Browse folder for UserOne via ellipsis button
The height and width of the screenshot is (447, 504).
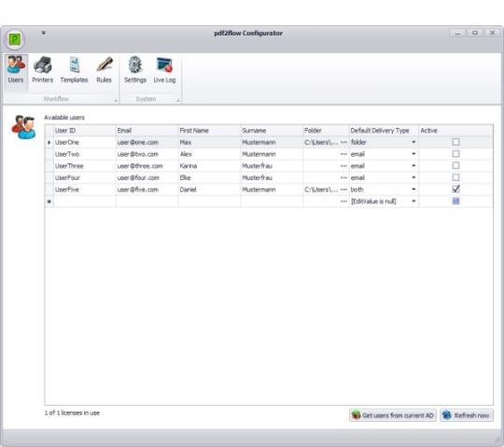pyautogui.click(x=343, y=142)
